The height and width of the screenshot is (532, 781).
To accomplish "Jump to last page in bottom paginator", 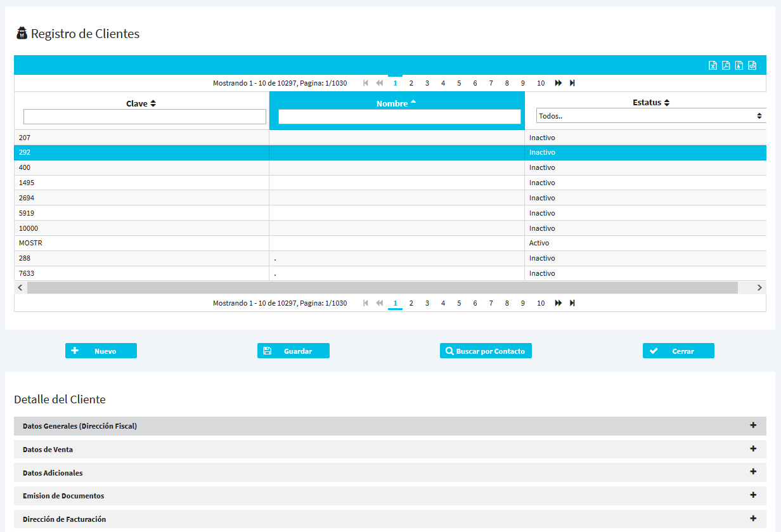I will (572, 303).
